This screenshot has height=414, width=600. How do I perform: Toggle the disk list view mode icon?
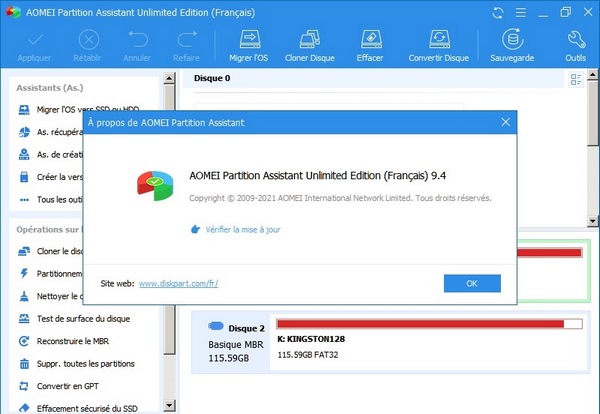576,80
